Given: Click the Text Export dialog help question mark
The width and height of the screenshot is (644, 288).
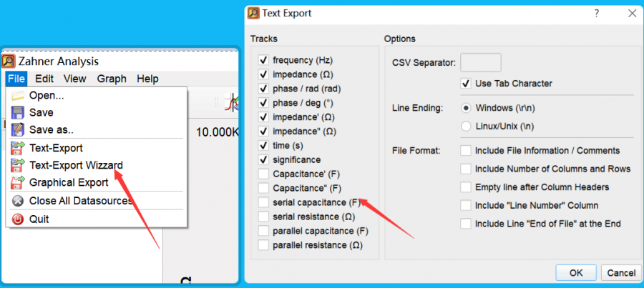Looking at the screenshot, I should coord(596,13).
